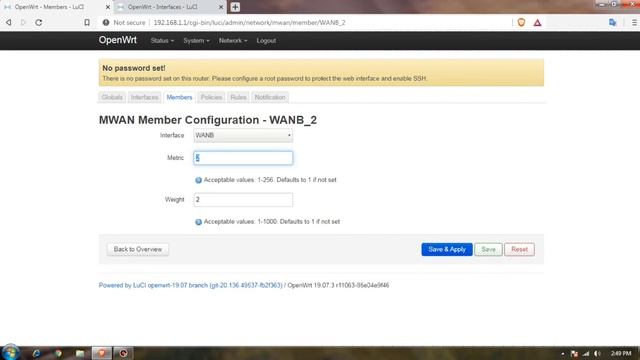
Task: Open the Windows Start menu
Action: [x=10, y=353]
